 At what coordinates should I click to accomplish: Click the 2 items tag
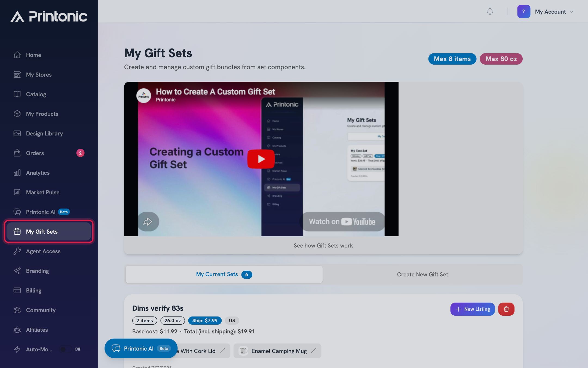[145, 321]
